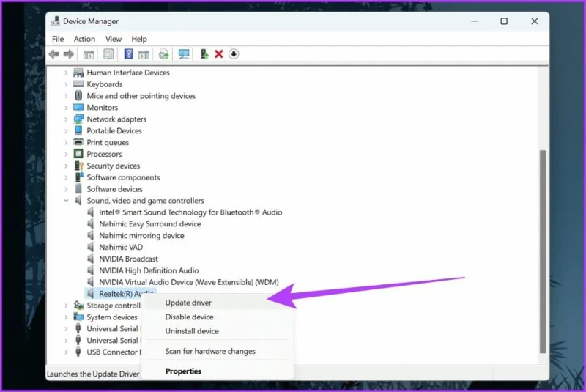The height and width of the screenshot is (392, 586).
Task: Click the Print queues printer icon
Action: coord(78,142)
